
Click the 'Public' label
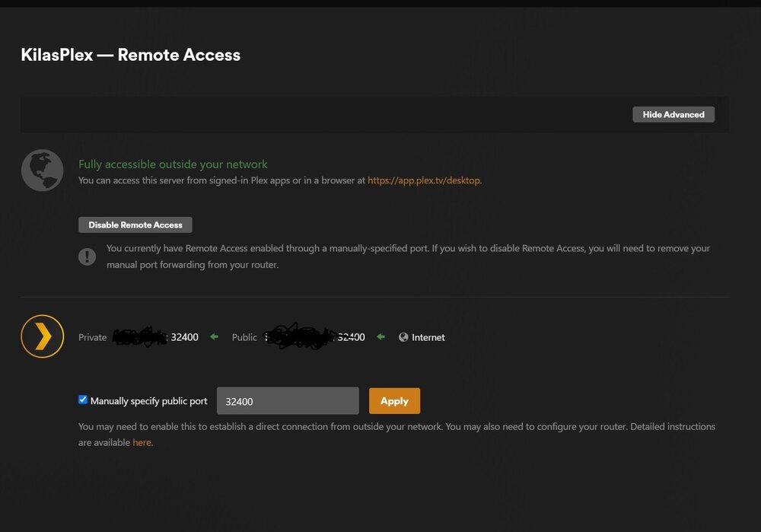[244, 337]
